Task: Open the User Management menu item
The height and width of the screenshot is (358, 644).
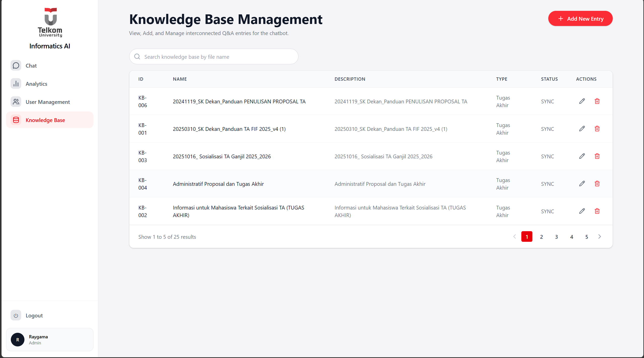Action: point(50,102)
